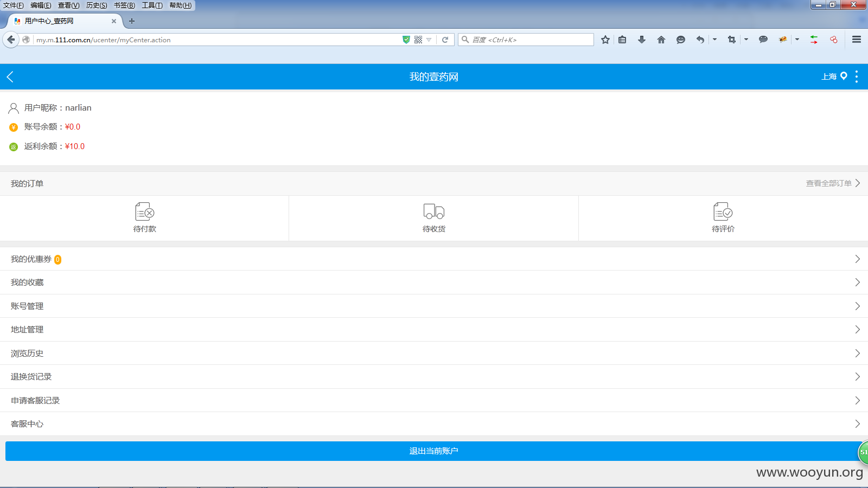Open 待收货 pending delivery orders
868x488 pixels.
point(434,218)
